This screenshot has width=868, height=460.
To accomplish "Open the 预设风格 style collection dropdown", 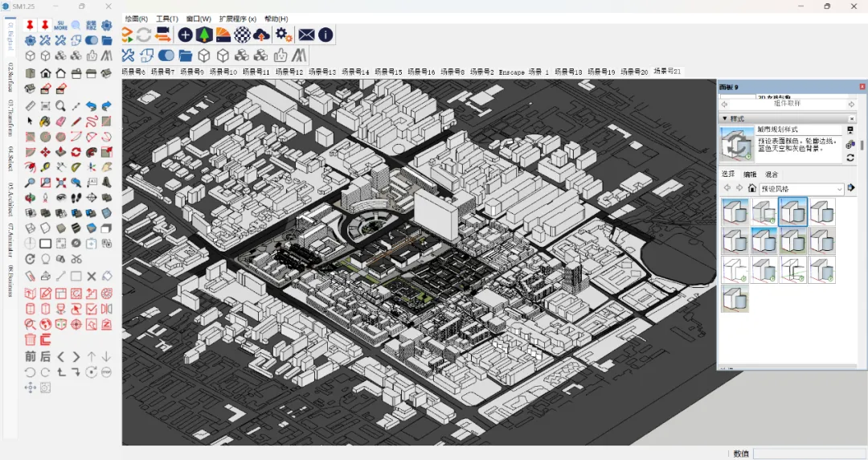I will (x=801, y=189).
